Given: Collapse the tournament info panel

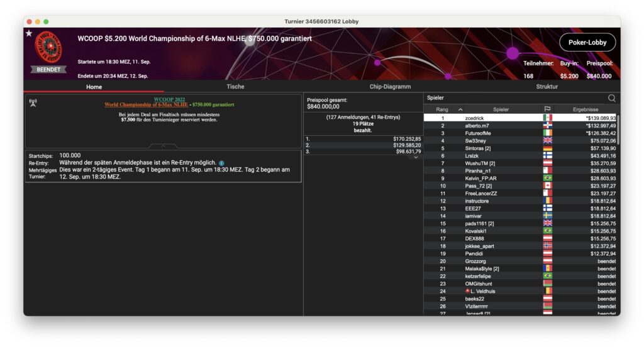Looking at the screenshot, I should (163, 146).
